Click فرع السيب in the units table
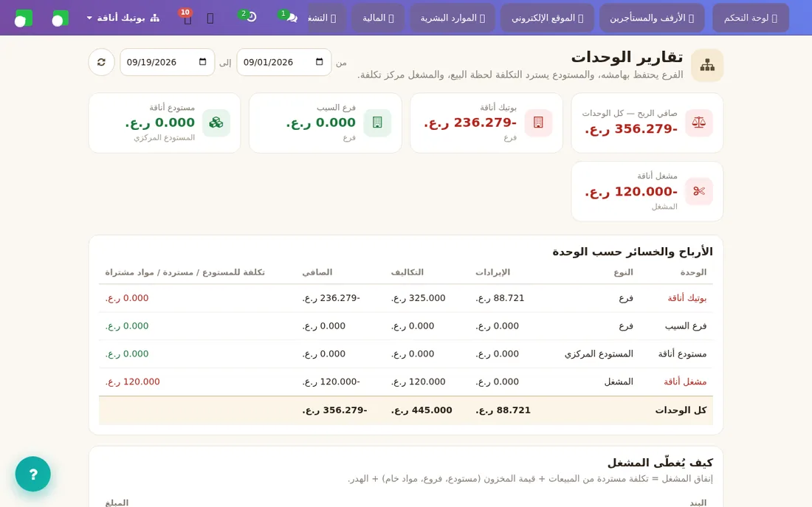 (x=686, y=326)
